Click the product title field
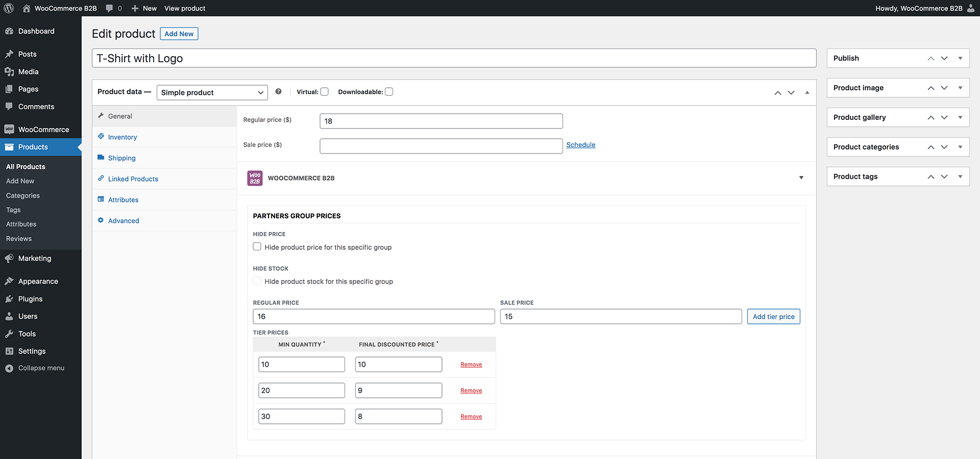The width and height of the screenshot is (980, 459). click(x=454, y=58)
